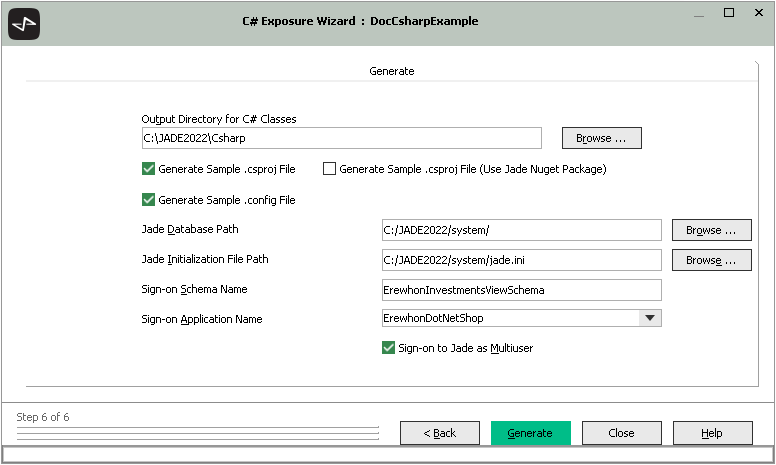
Task: Focus the Jade Database Path text field
Action: (521, 230)
